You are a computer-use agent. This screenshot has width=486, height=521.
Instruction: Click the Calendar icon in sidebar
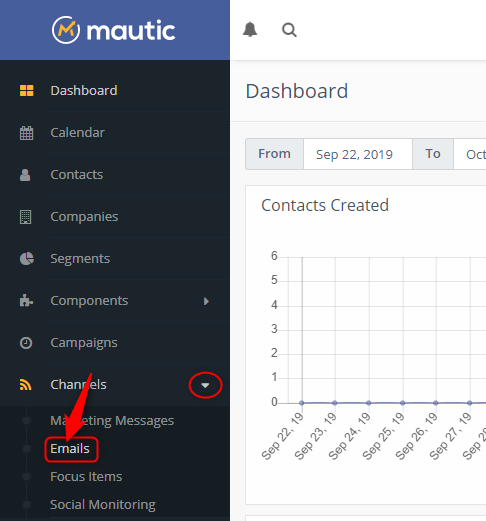pyautogui.click(x=26, y=133)
